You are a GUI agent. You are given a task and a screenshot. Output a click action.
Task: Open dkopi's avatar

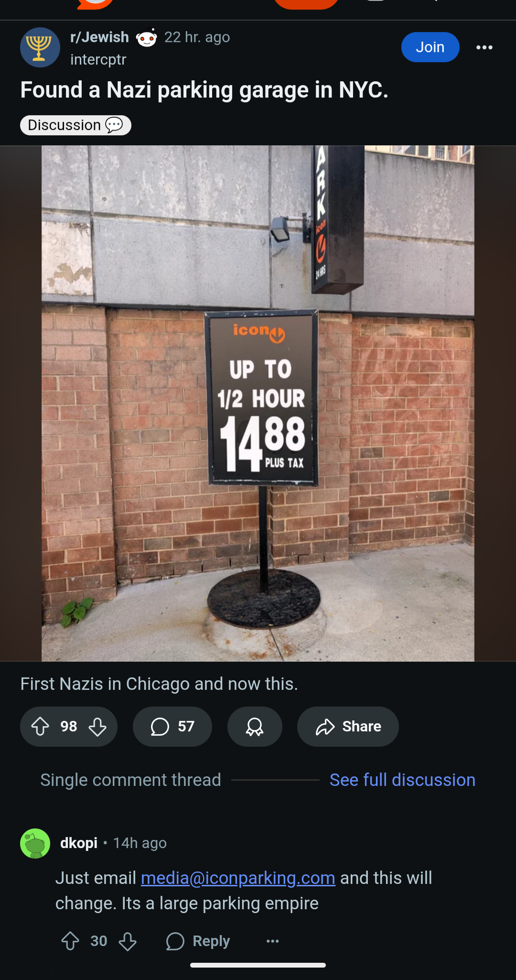point(35,843)
